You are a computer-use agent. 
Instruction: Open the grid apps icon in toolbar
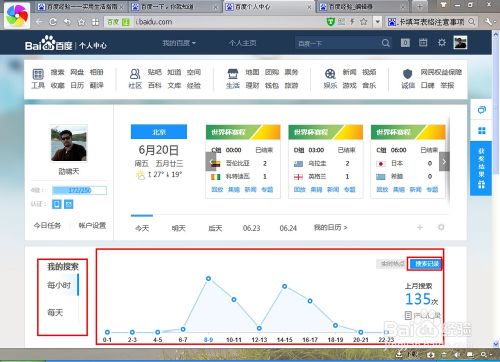pos(95,22)
